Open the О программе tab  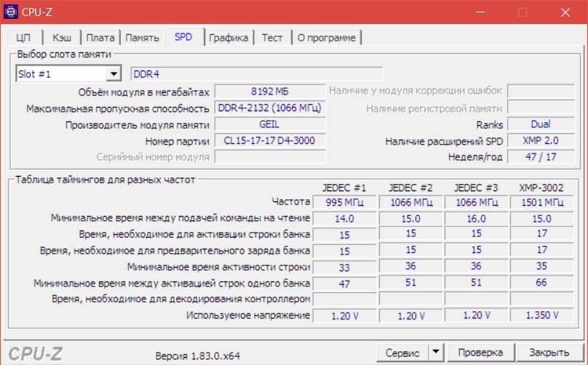[327, 38]
